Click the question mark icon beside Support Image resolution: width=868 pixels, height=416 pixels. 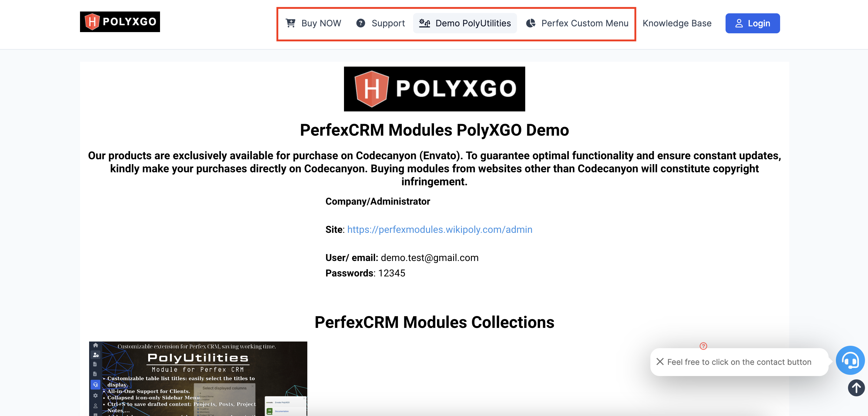point(361,23)
